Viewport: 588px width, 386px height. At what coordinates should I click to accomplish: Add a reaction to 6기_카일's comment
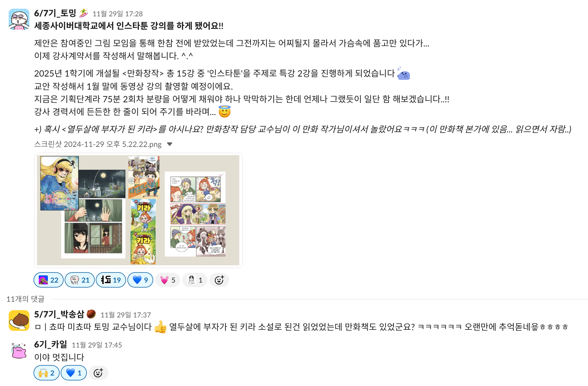click(98, 373)
